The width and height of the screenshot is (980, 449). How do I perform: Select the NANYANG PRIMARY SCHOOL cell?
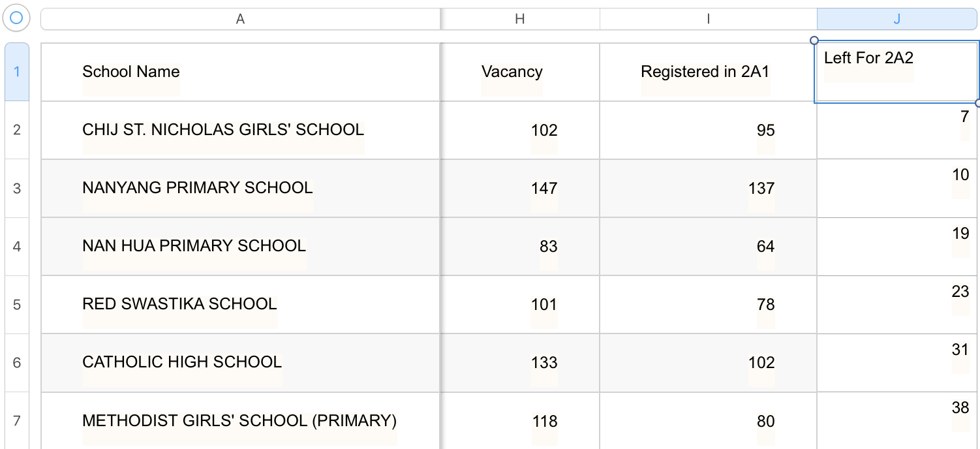(x=240, y=189)
